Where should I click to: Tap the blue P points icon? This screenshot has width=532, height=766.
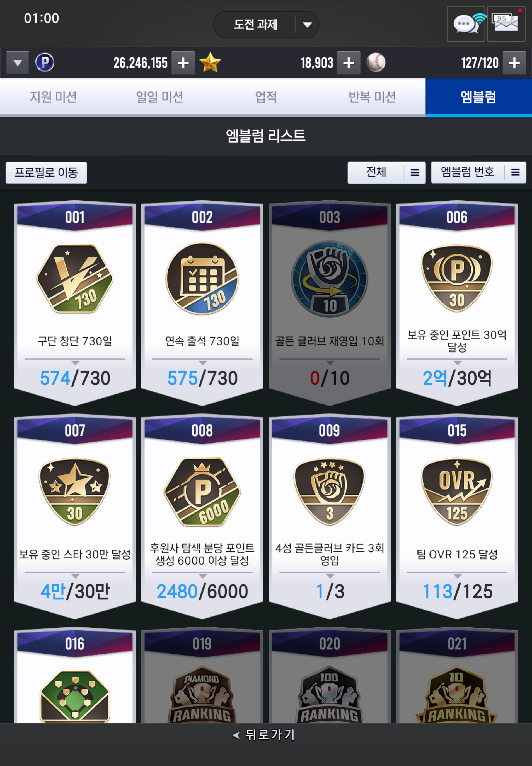(45, 62)
